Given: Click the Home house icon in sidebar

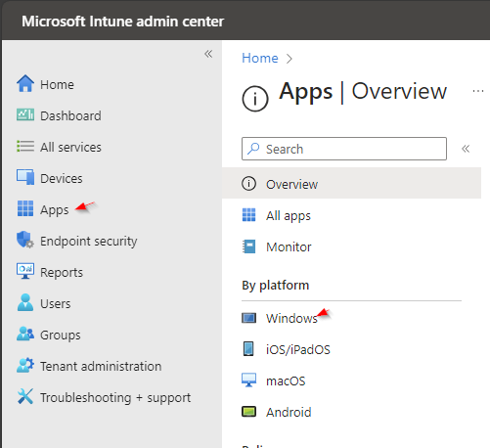Looking at the screenshot, I should pyautogui.click(x=25, y=84).
